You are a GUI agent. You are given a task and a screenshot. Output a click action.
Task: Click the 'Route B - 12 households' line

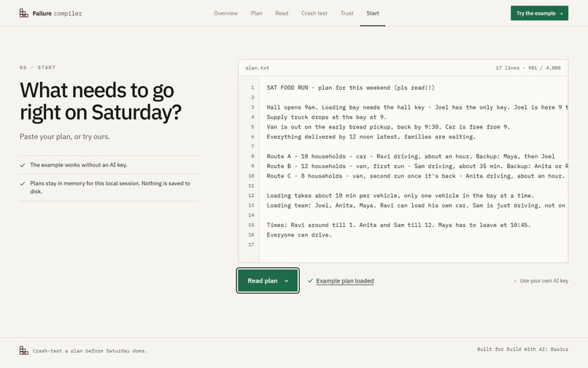pyautogui.click(x=417, y=166)
